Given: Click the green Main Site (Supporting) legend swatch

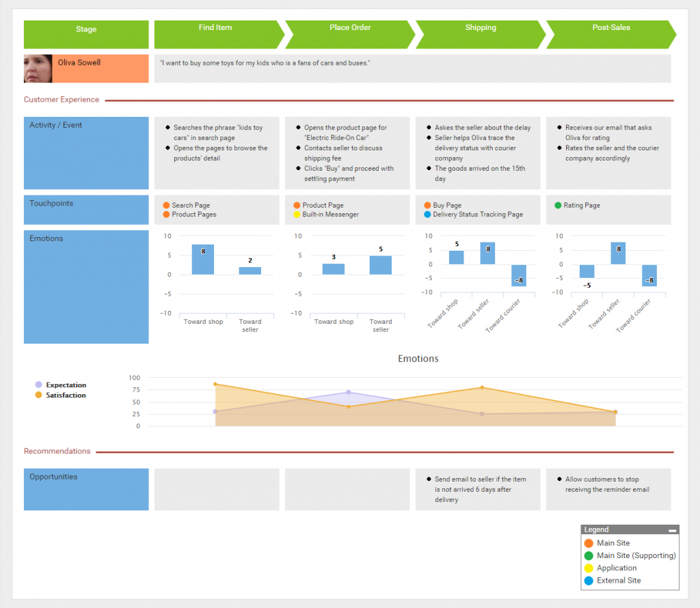Looking at the screenshot, I should click(589, 555).
